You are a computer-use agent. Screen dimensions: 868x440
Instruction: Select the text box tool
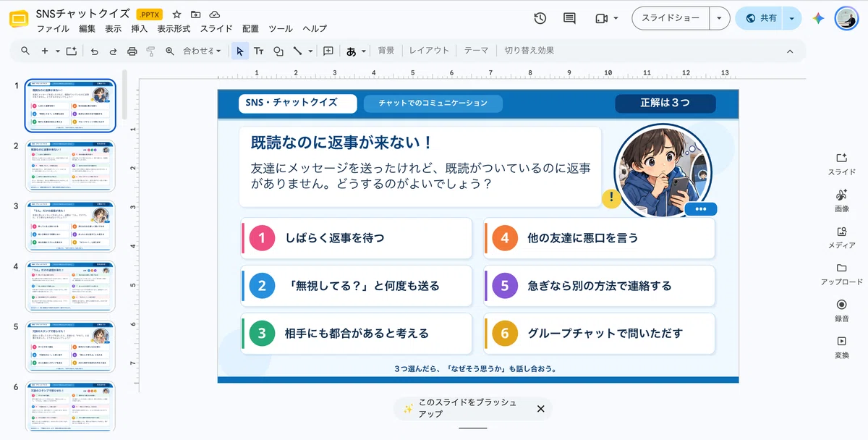click(x=259, y=51)
